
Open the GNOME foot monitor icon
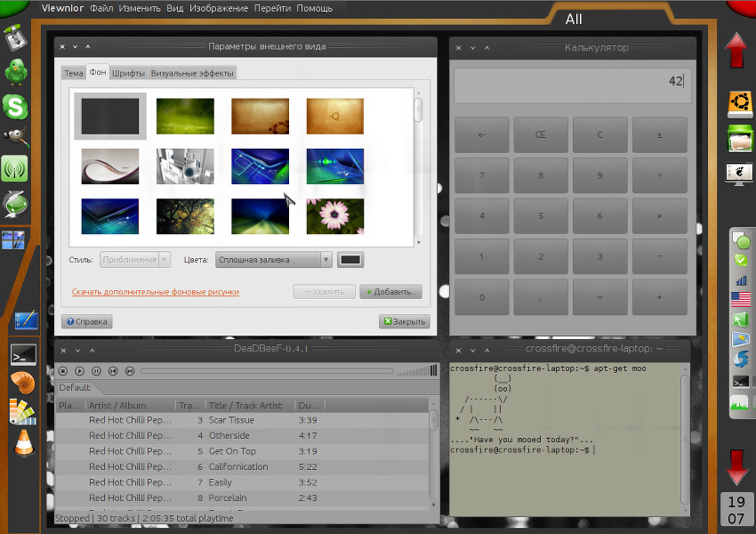pyautogui.click(x=739, y=174)
